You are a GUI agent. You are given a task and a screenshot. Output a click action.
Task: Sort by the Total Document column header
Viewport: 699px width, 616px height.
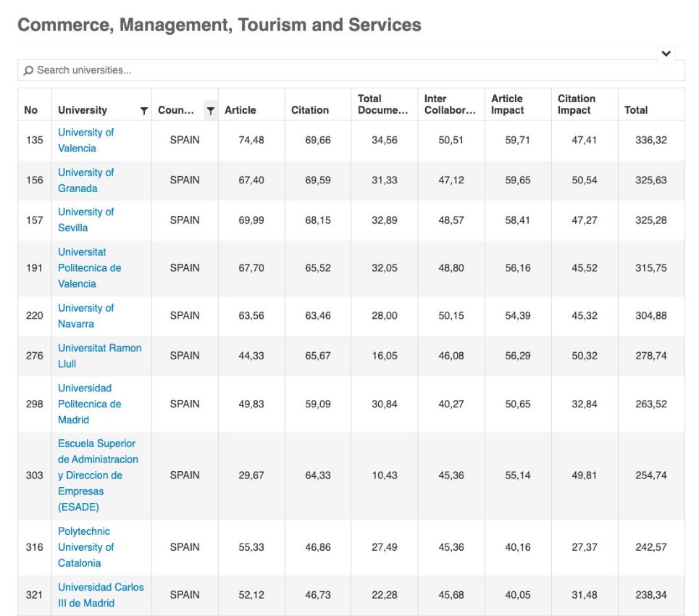(382, 104)
